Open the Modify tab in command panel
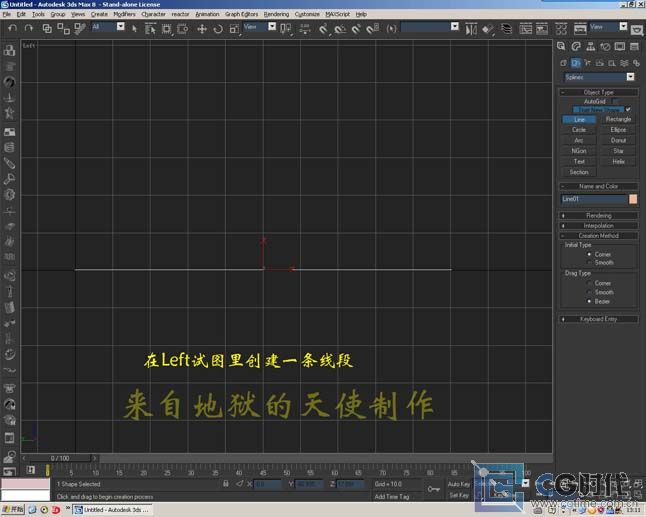The height and width of the screenshot is (517, 646). click(x=578, y=46)
